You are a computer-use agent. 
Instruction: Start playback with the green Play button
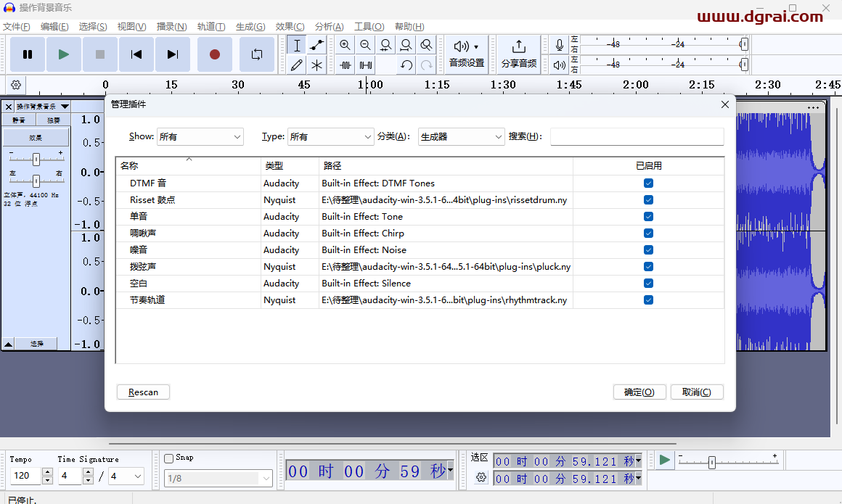point(63,54)
